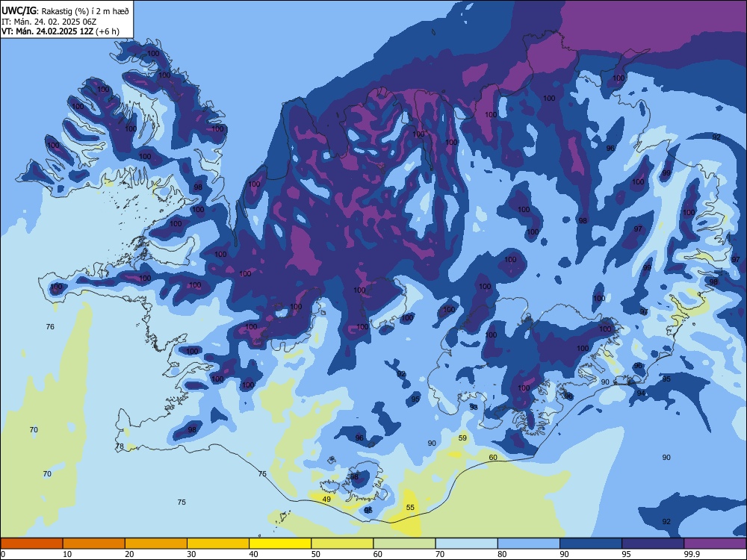The width and height of the screenshot is (747, 560).
Task: Select the medium blue 90–95 legend swatch
Action: (591, 544)
